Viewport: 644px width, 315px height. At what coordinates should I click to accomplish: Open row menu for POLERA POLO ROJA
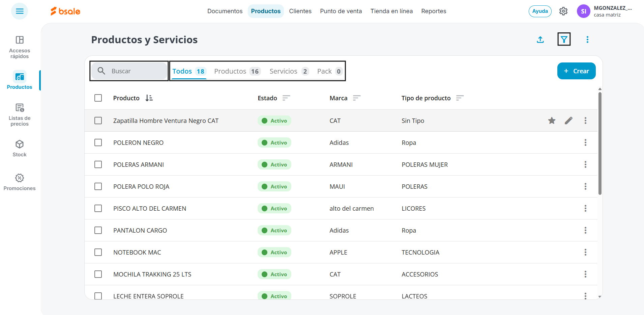click(585, 186)
